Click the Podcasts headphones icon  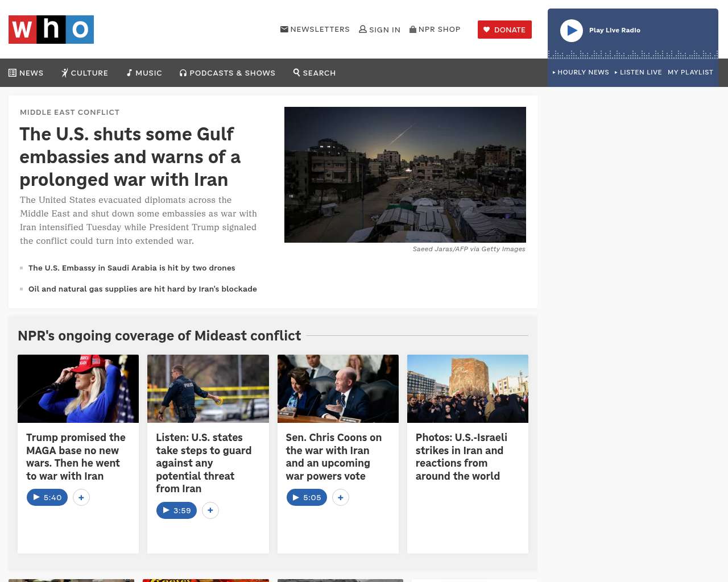click(x=183, y=73)
